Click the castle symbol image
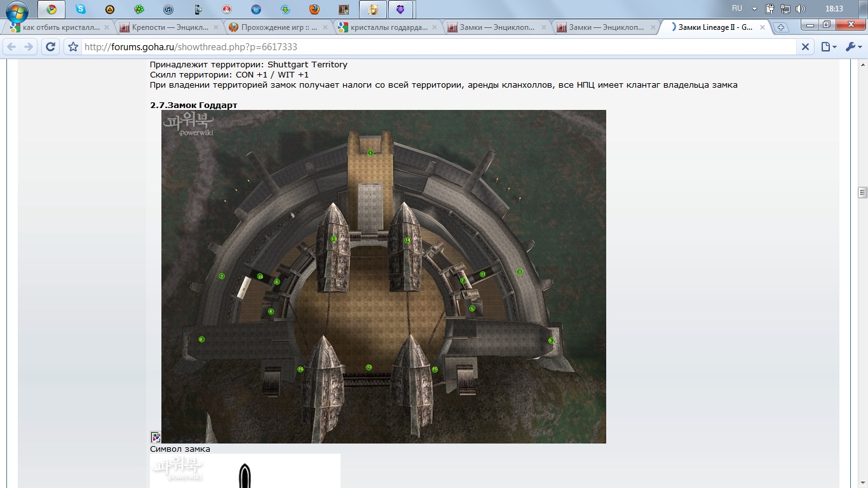Viewport: 868px width, 488px height. 245,471
